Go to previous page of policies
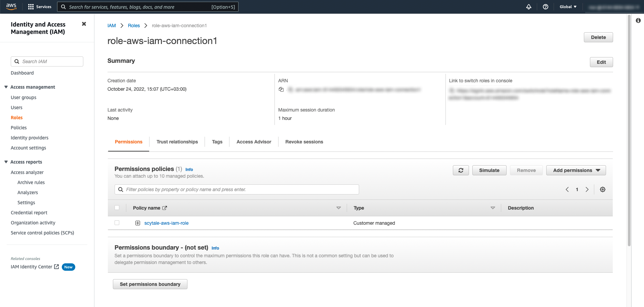Image resolution: width=644 pixels, height=307 pixels. (x=567, y=189)
